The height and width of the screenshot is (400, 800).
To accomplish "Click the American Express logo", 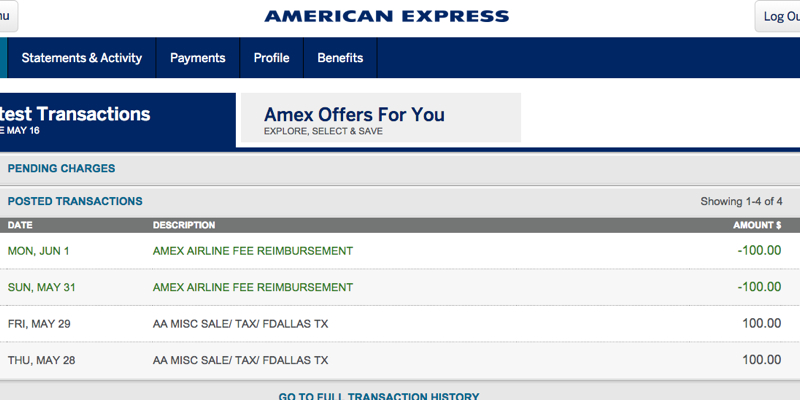I will tap(386, 16).
